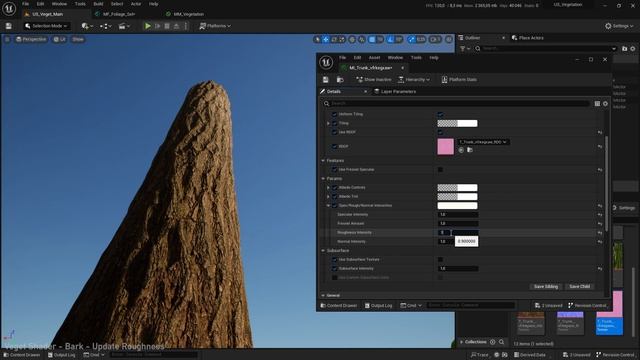Toggle Use Fresnel Specular value checkbox
The height and width of the screenshot is (360, 640).
pyautogui.click(x=440, y=170)
